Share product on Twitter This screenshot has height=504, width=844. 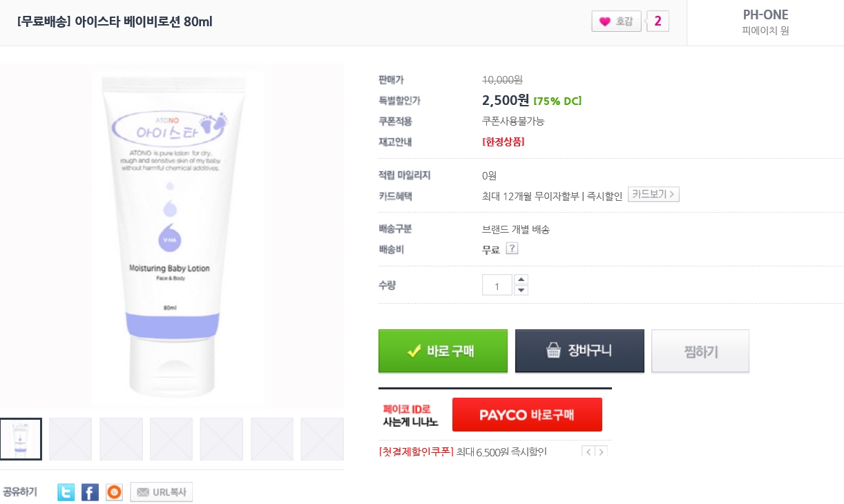click(66, 492)
